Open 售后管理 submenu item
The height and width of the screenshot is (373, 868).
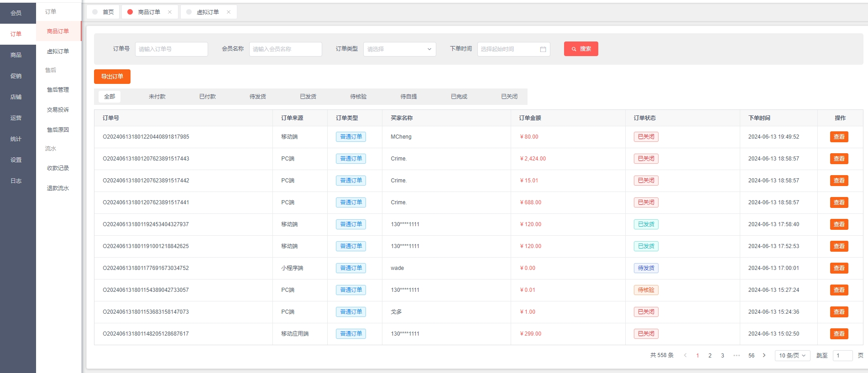click(x=58, y=90)
